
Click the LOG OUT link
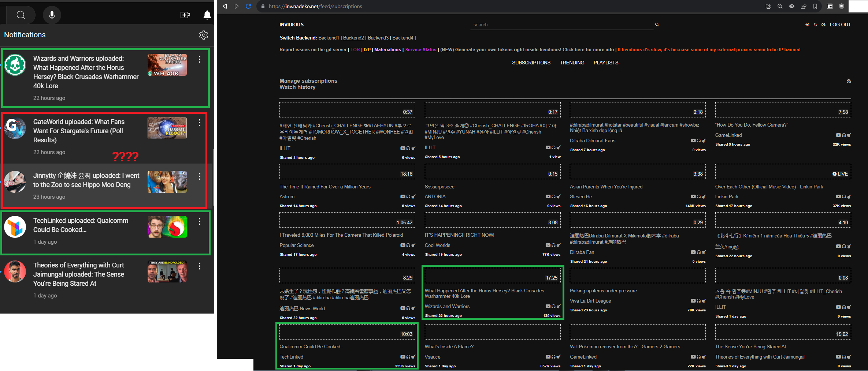(x=840, y=25)
